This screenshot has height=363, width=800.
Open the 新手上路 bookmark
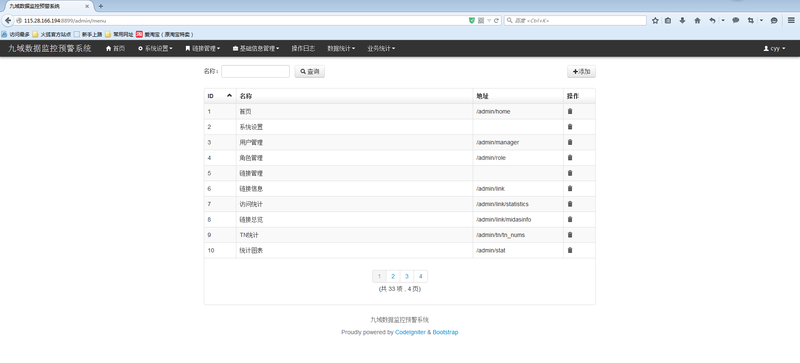(88, 35)
